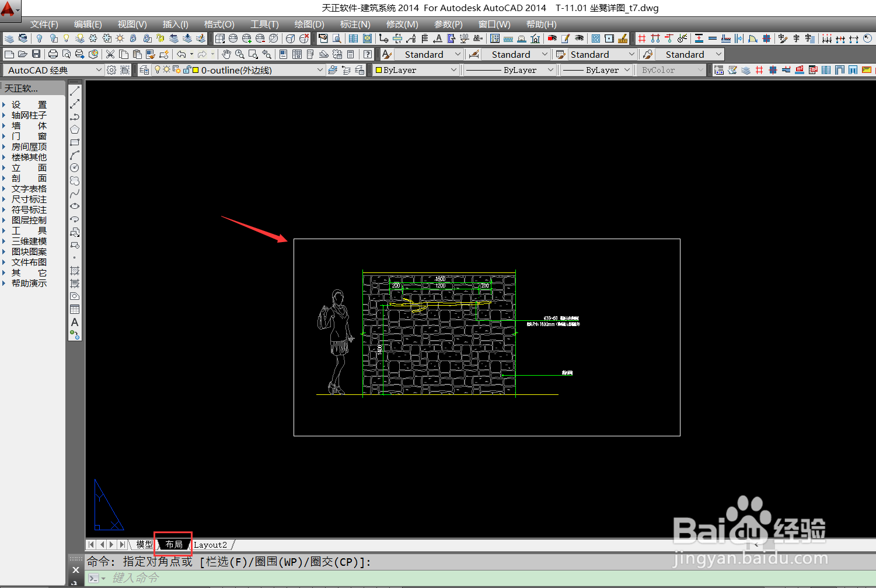Screen dimensions: 876x588
Task: Open the ByLayer lineweight dropdown
Action: pyautogui.click(x=596, y=70)
